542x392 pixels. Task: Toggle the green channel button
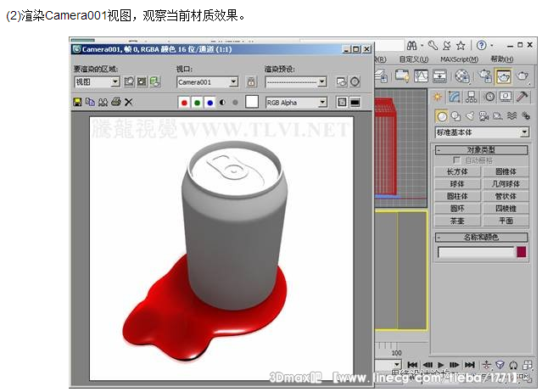click(x=197, y=103)
